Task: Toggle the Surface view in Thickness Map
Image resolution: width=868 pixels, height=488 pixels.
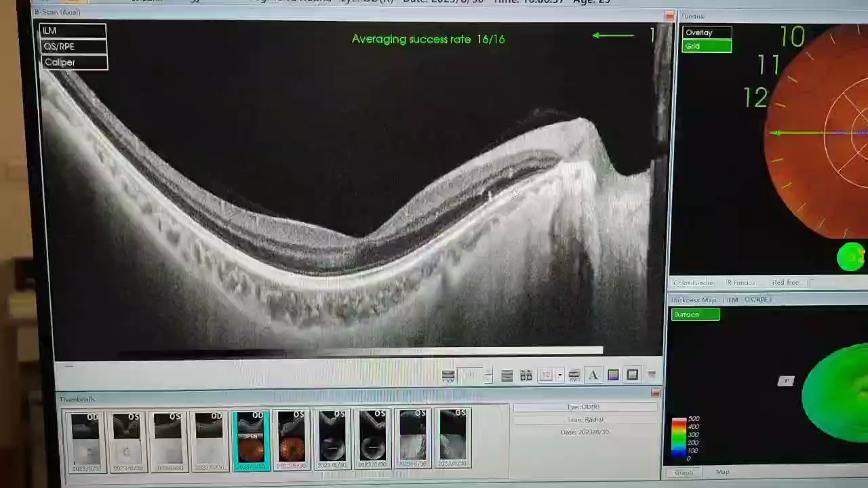Action: coord(695,314)
